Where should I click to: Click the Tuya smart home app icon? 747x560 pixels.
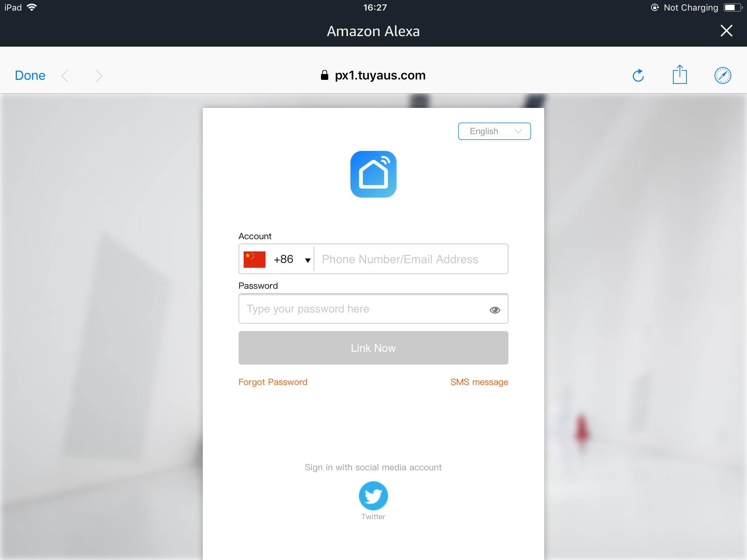tap(373, 174)
